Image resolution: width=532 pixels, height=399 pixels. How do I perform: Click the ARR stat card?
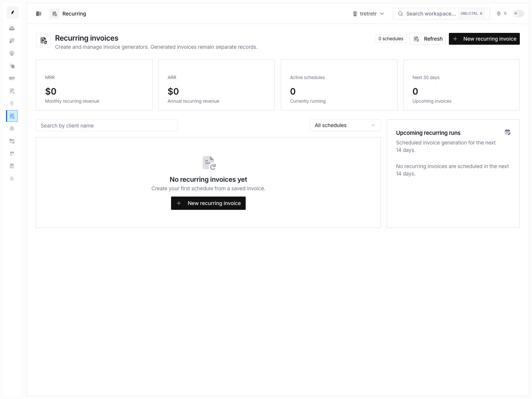pyautogui.click(x=216, y=85)
